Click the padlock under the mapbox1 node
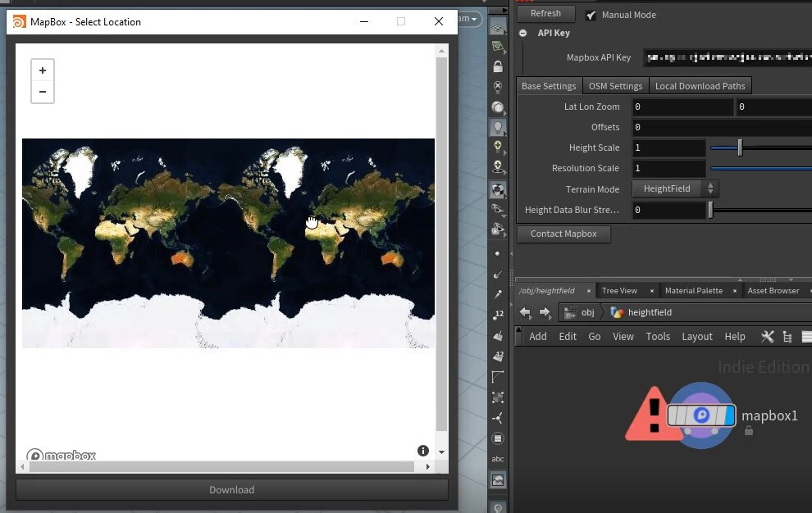The height and width of the screenshot is (513, 812). click(748, 430)
